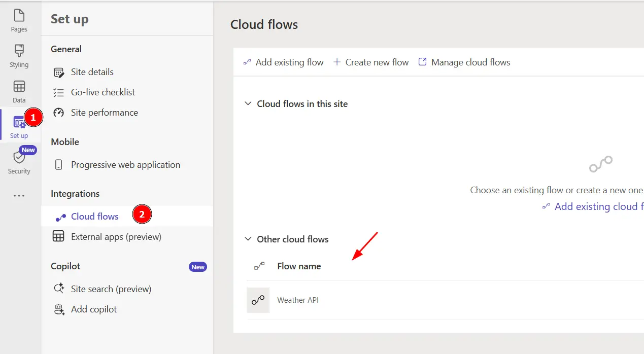Viewport: 644px width, 354px height.
Task: Click the flow icon of Add existing flow
Action: coord(247,62)
